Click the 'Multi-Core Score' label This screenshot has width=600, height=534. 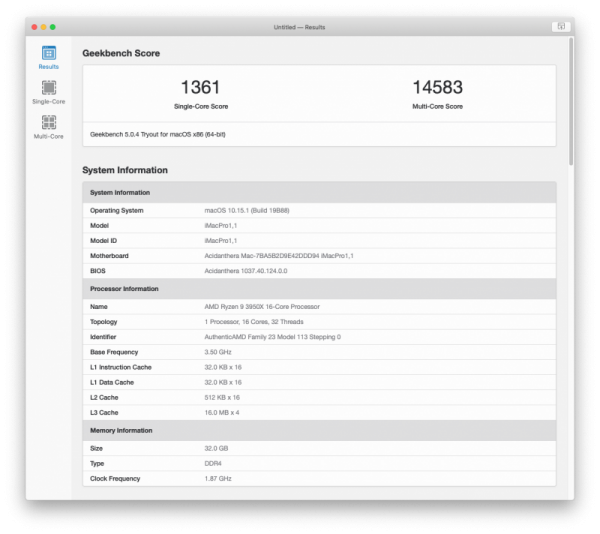437,106
